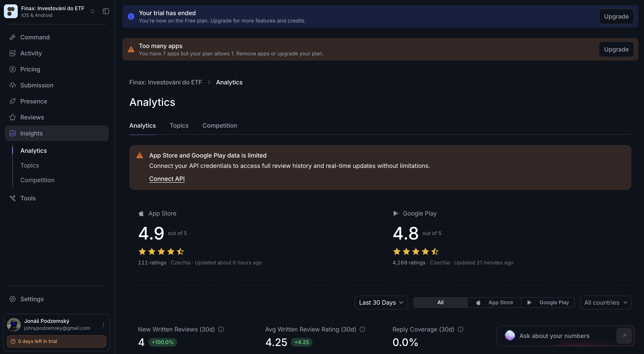Click the +100.0% change badge

(163, 342)
